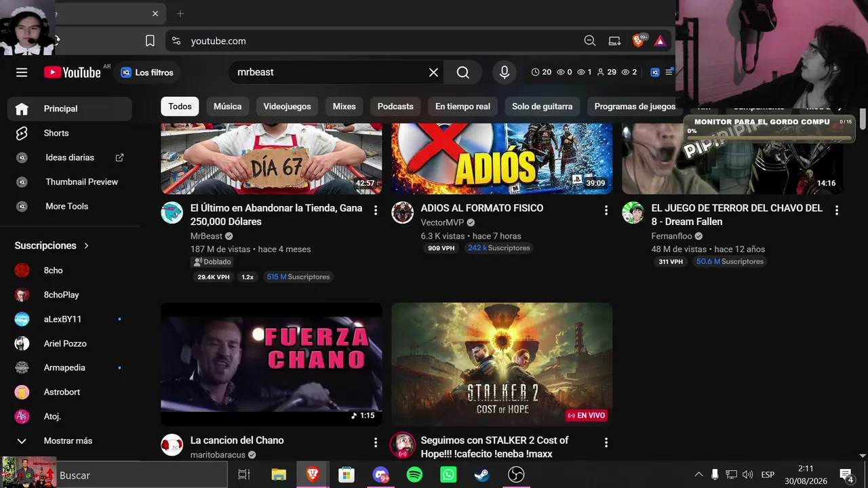
Task: Open Brave Rewards triangle icon
Action: point(660,41)
